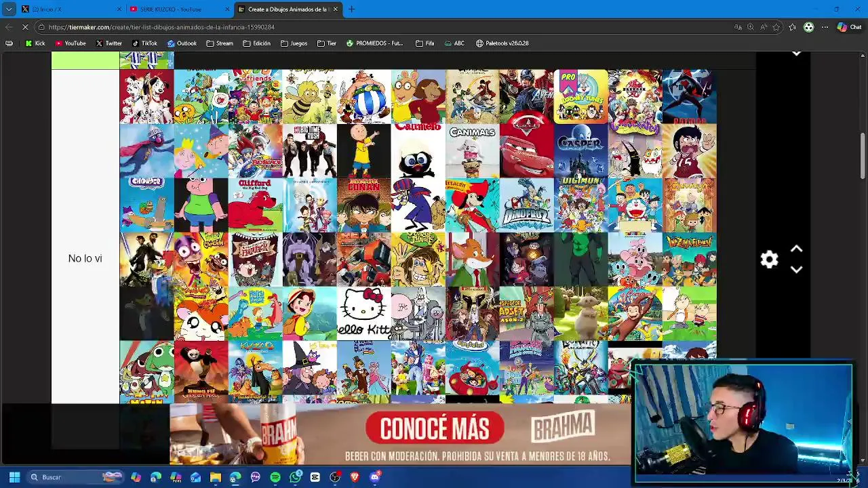Close the 'Inicio / X' tab
This screenshot has width=868, height=488.
coord(119,9)
